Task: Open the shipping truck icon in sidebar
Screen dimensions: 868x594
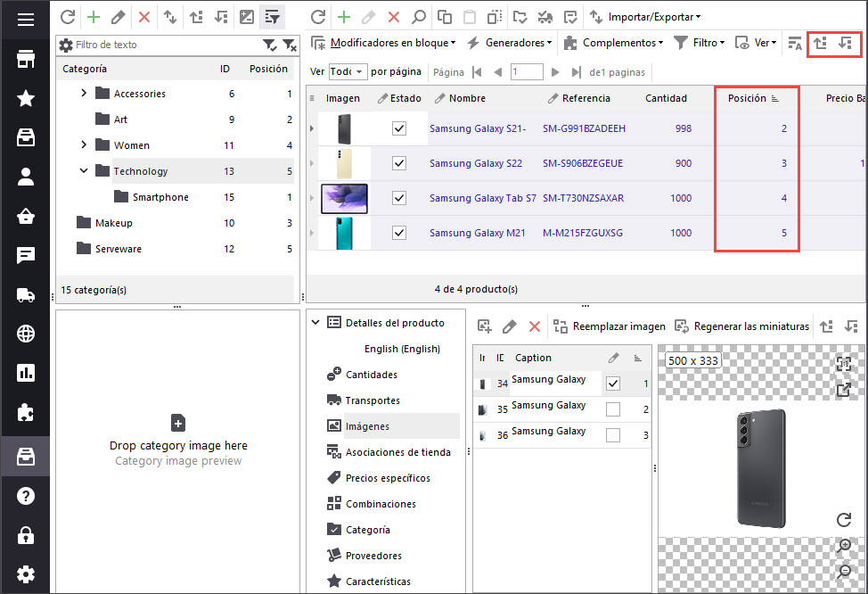Action: [26, 295]
